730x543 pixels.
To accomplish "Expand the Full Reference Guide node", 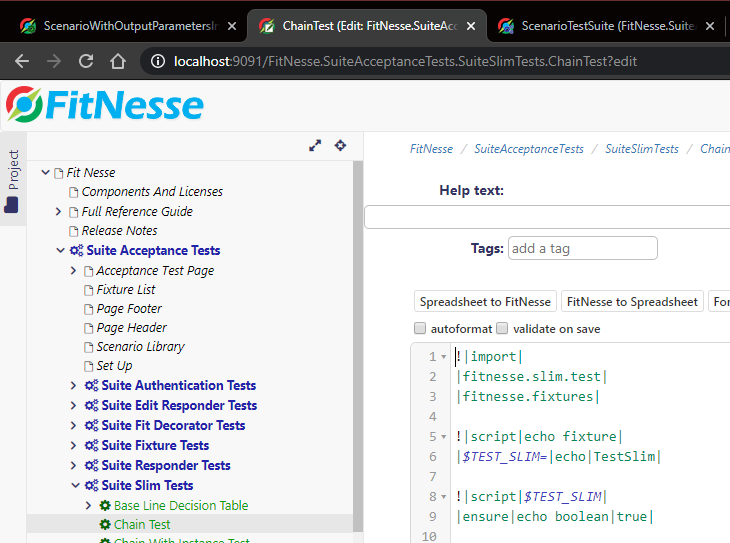I will point(58,212).
